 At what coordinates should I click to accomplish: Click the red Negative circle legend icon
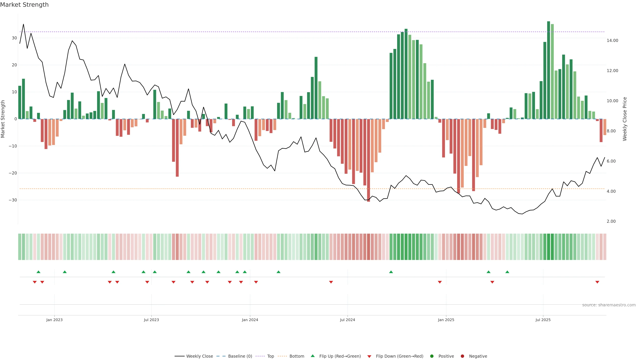[462, 356]
